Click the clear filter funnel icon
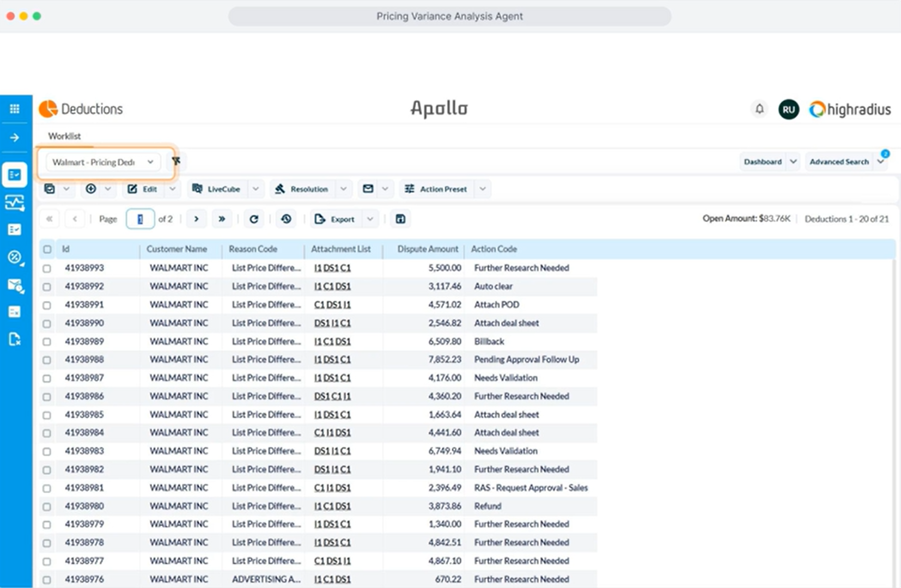The image size is (901, 588). (x=176, y=161)
